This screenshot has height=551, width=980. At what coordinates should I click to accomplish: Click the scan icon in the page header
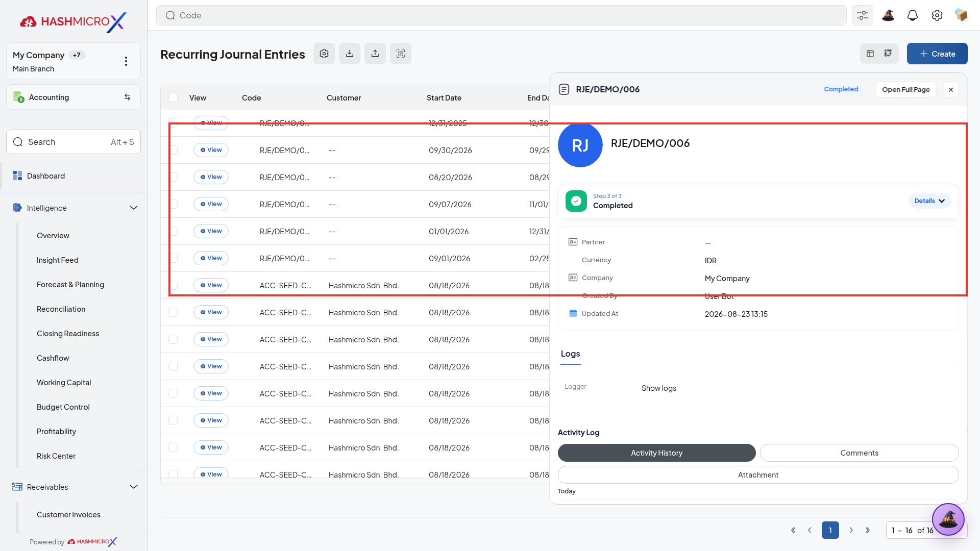click(401, 54)
